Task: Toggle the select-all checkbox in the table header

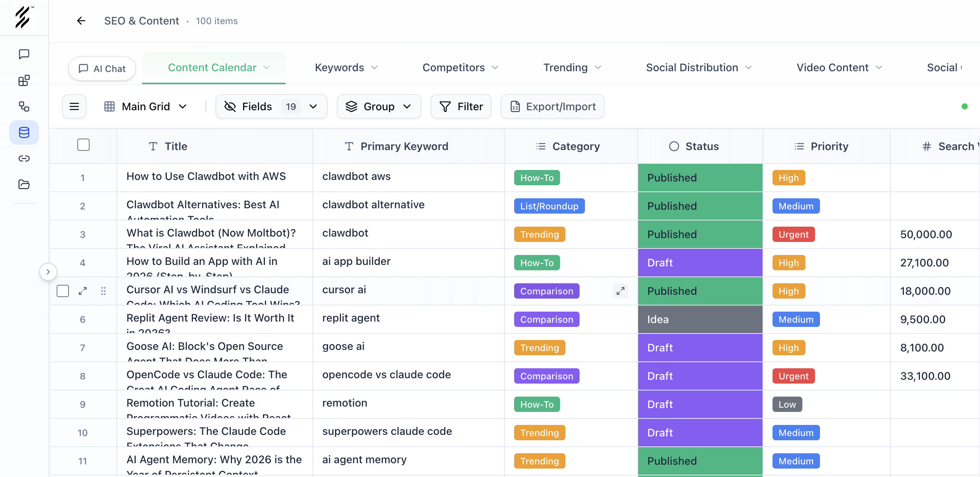Action: (83, 145)
